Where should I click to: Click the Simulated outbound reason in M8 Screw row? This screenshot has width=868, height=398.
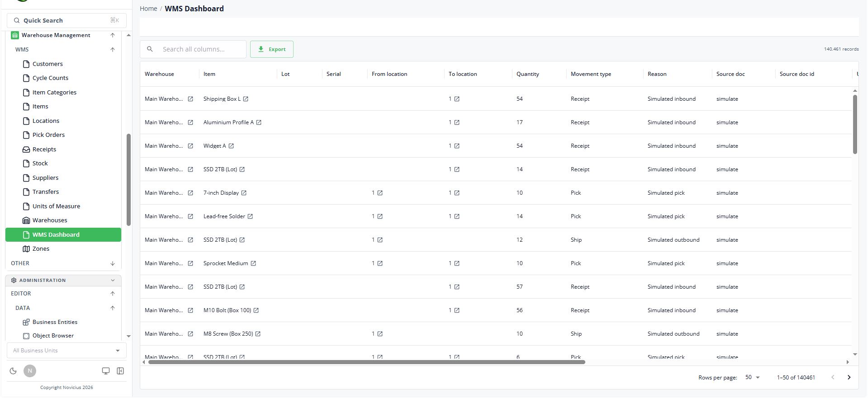click(673, 334)
